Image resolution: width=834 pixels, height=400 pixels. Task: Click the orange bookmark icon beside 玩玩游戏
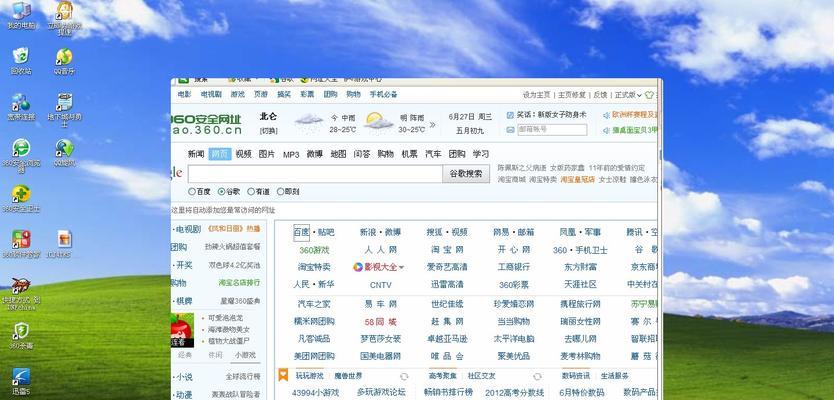pyautogui.click(x=283, y=375)
